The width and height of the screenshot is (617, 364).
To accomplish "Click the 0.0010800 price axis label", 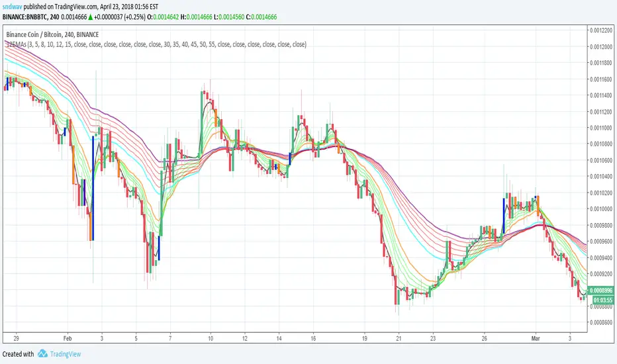I will coord(601,144).
